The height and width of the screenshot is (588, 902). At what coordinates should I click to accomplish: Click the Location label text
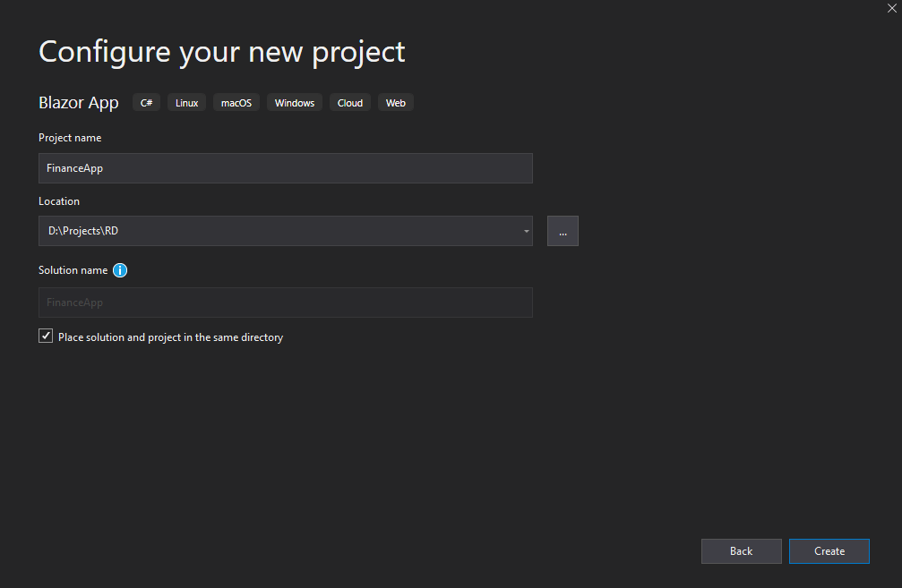tap(59, 201)
